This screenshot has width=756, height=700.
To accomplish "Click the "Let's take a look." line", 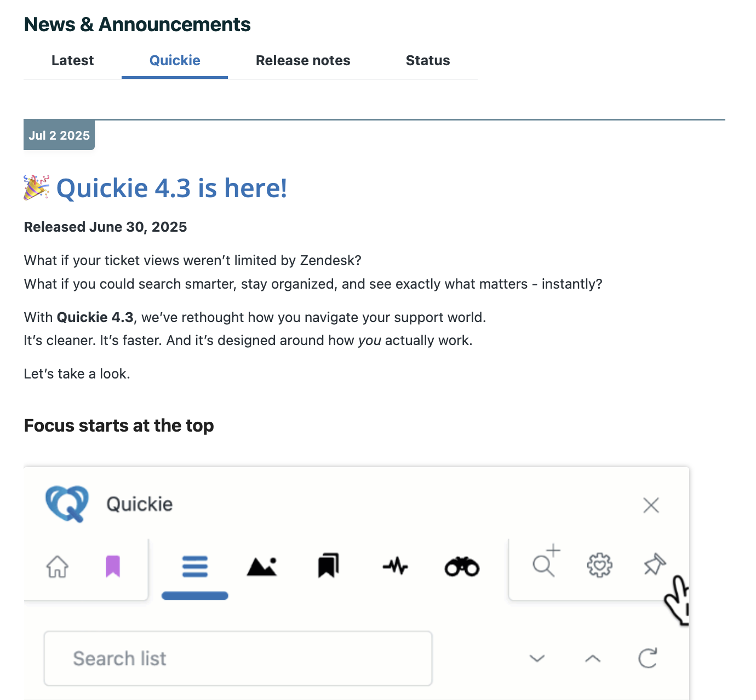I will point(77,374).
